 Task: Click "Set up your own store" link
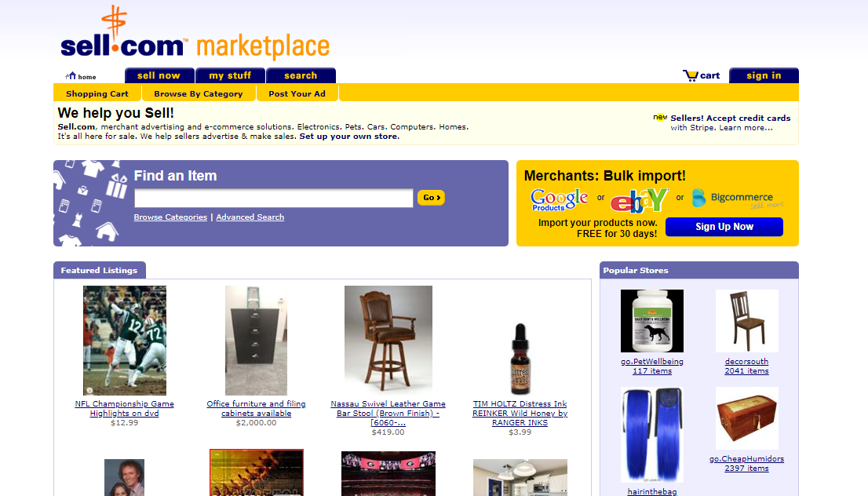pyautogui.click(x=348, y=137)
